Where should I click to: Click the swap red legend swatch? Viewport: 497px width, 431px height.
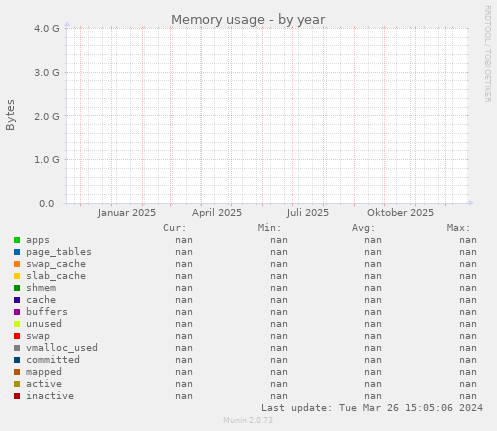pyautogui.click(x=17, y=336)
